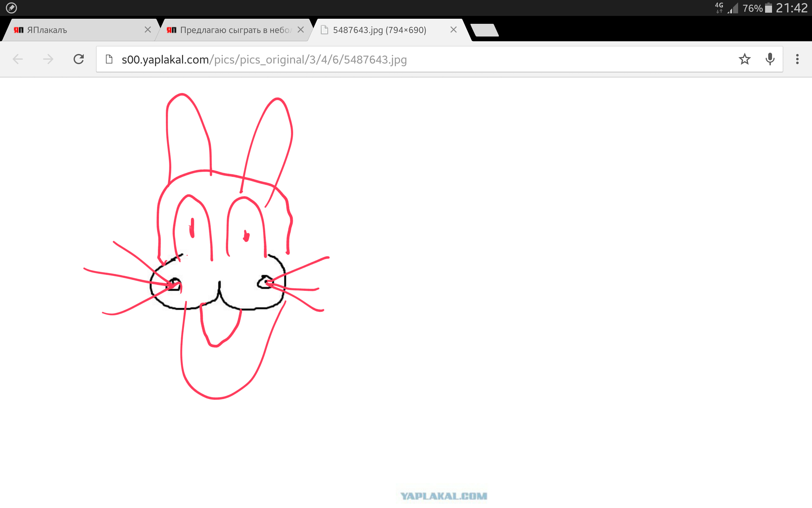
Task: Tap the 76% battery indicator
Action: click(757, 8)
